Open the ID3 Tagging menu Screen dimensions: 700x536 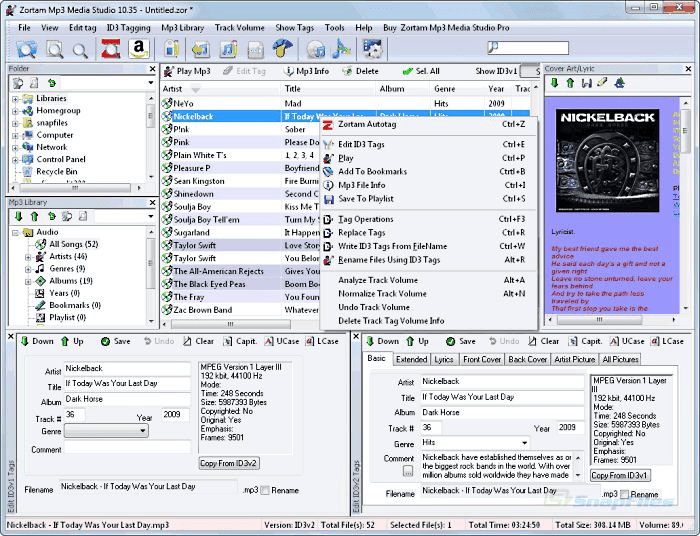pyautogui.click(x=128, y=28)
